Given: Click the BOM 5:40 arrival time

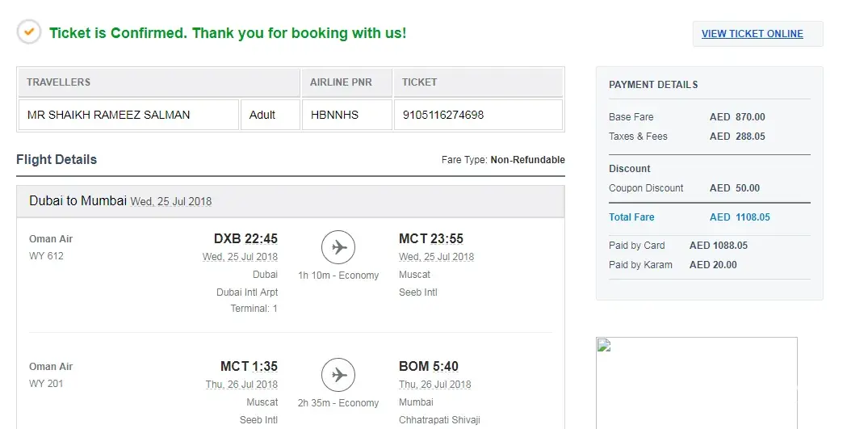Looking at the screenshot, I should [x=429, y=366].
